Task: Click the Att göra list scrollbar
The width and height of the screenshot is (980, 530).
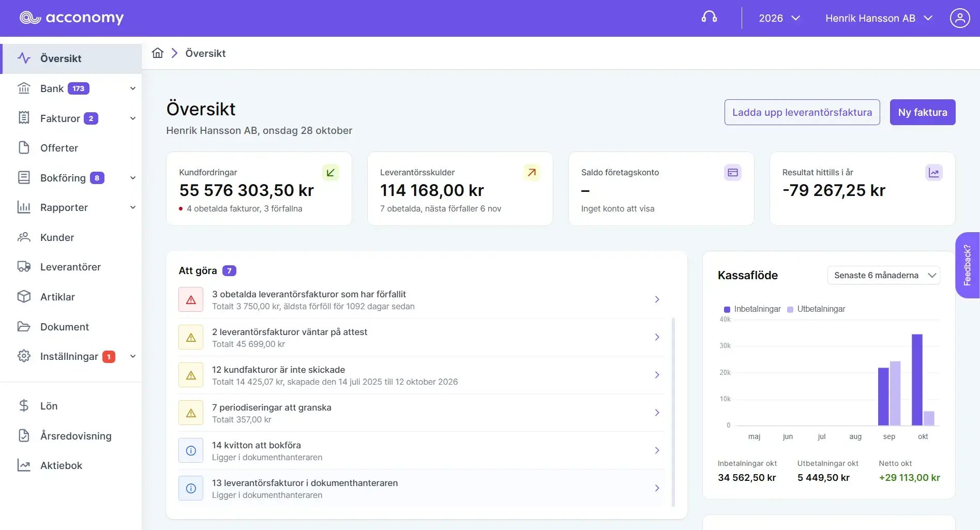Action: [673, 412]
